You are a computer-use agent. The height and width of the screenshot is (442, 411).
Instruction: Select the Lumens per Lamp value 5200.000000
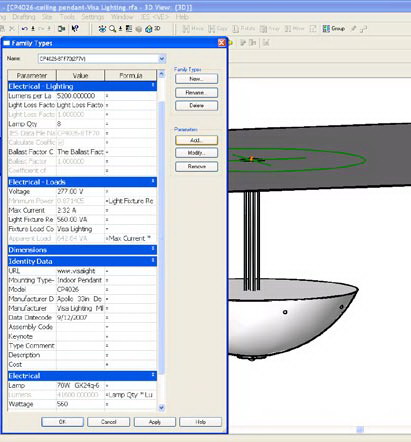tap(80, 96)
